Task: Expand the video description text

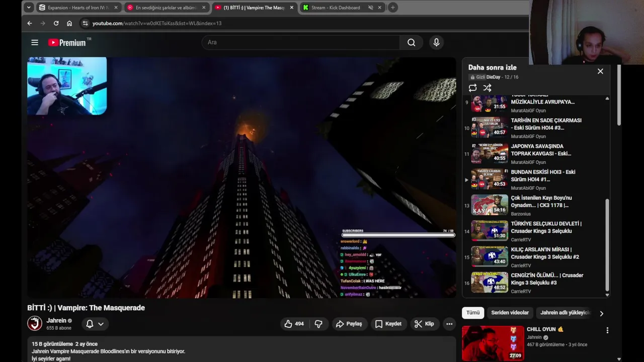Action: (x=242, y=351)
